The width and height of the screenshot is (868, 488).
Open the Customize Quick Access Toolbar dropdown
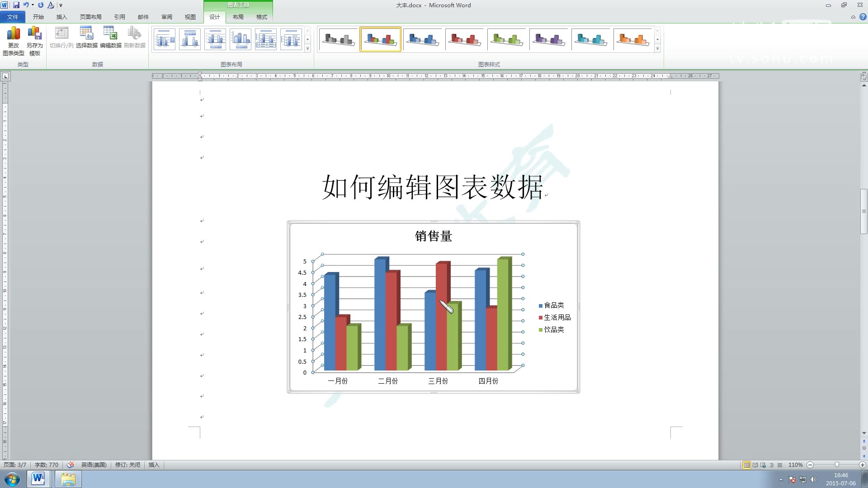coord(61,5)
